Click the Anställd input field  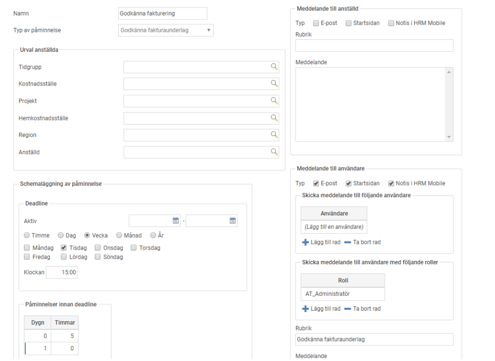pos(201,152)
